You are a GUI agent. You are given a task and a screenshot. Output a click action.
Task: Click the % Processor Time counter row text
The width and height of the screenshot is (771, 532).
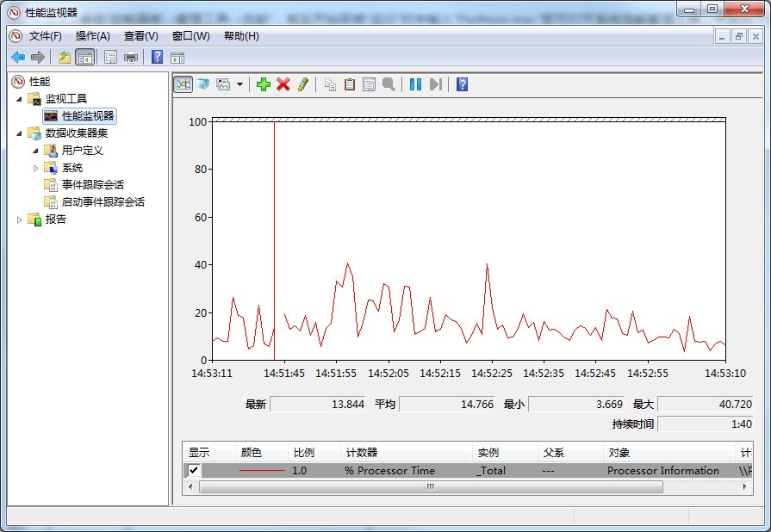pos(390,471)
